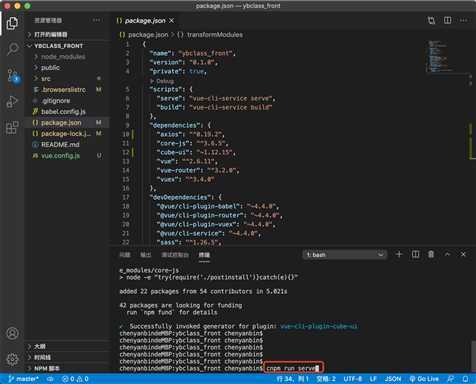Open the Explorer view in activity bar
This screenshot has width=476, height=384.
12,23
